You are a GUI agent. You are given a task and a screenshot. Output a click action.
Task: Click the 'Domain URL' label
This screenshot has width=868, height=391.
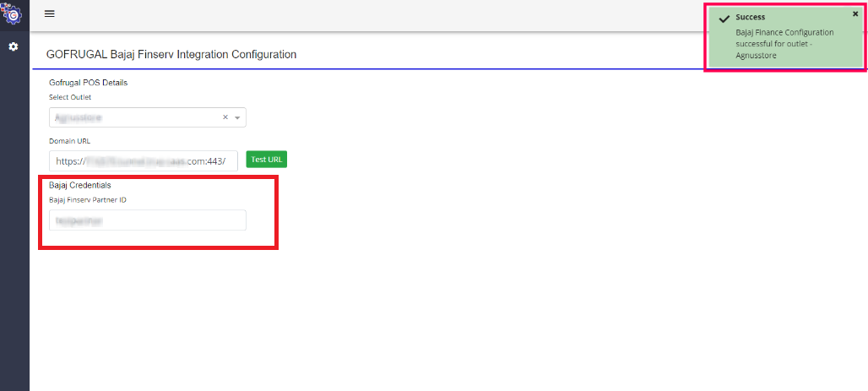(x=70, y=141)
